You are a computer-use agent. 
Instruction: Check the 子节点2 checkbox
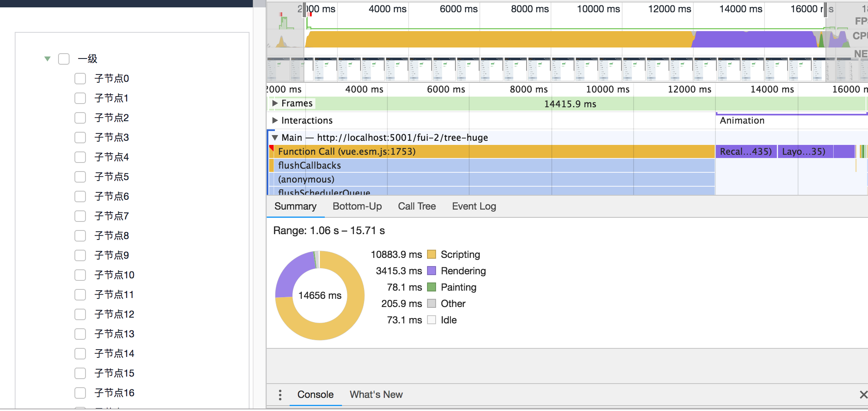coord(80,118)
